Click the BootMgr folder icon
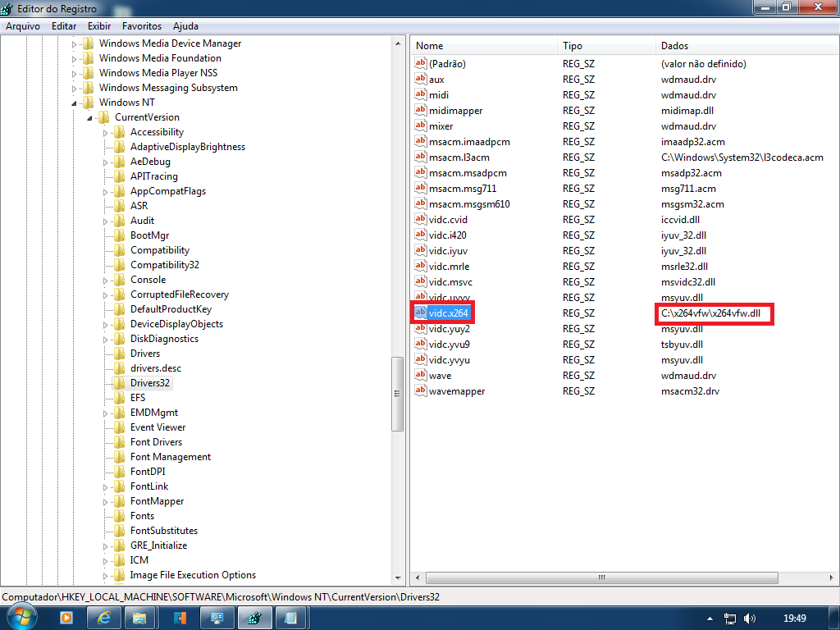 click(120, 235)
